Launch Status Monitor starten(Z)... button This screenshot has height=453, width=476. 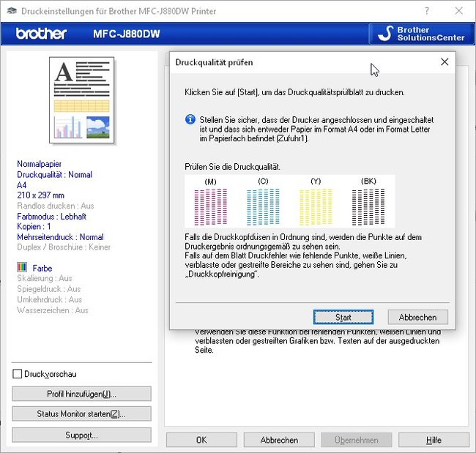(82, 413)
